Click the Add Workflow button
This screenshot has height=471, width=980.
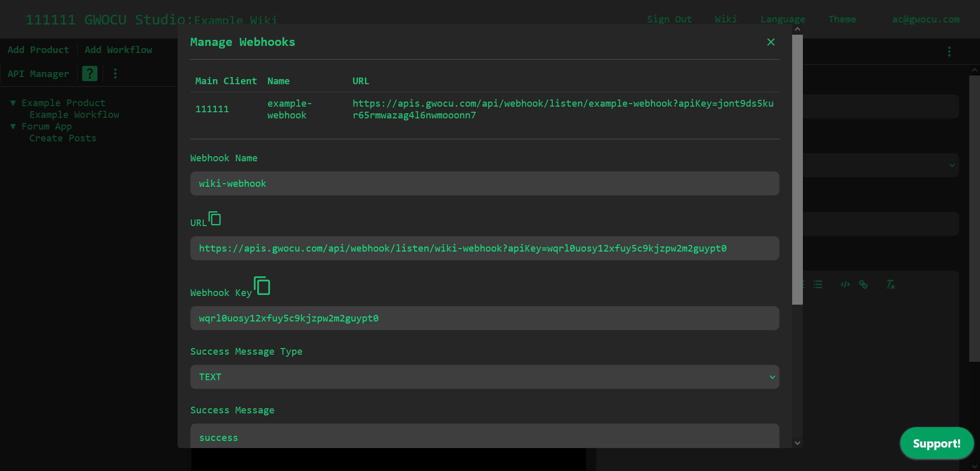tap(118, 50)
